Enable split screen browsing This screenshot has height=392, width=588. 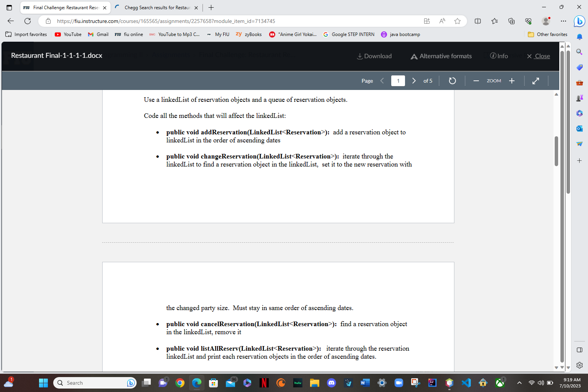[478, 21]
